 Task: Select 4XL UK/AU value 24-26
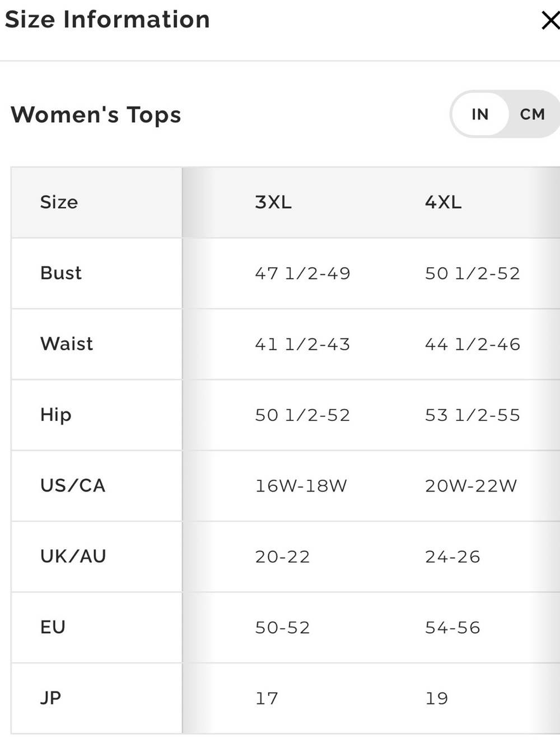click(452, 556)
